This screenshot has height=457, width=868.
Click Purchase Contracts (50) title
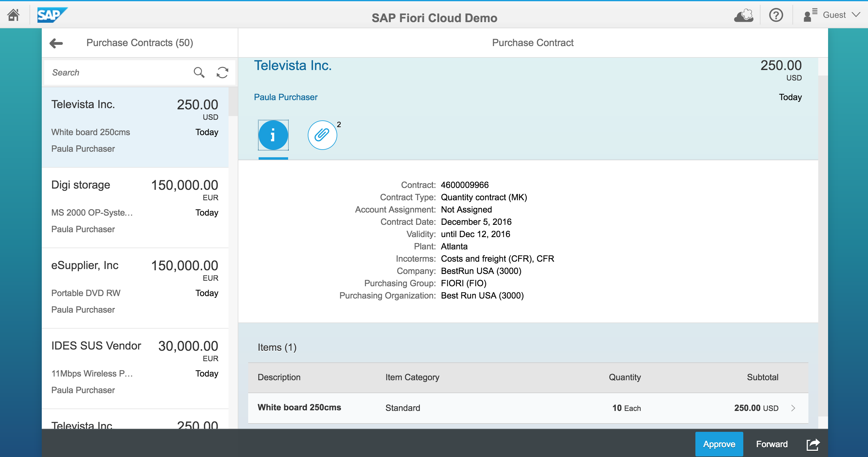[140, 43]
